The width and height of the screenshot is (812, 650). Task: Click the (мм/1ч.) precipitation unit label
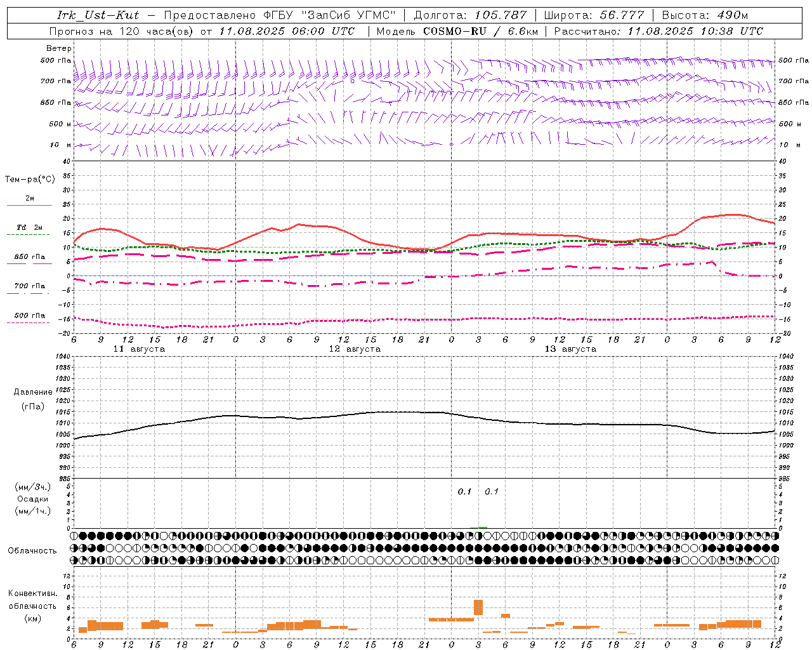point(33,511)
